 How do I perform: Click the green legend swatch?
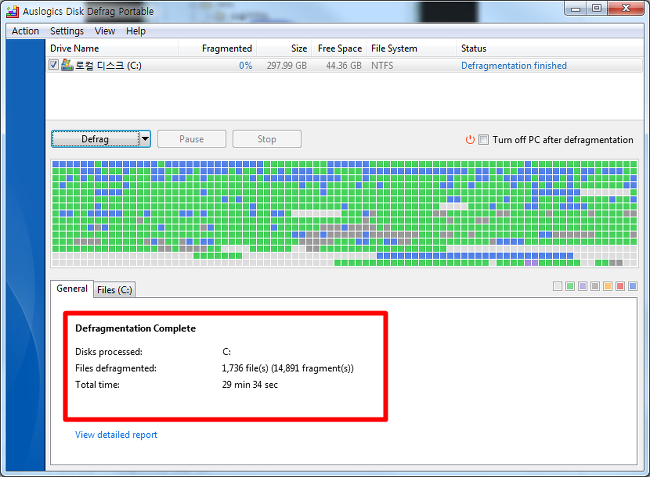click(570, 286)
